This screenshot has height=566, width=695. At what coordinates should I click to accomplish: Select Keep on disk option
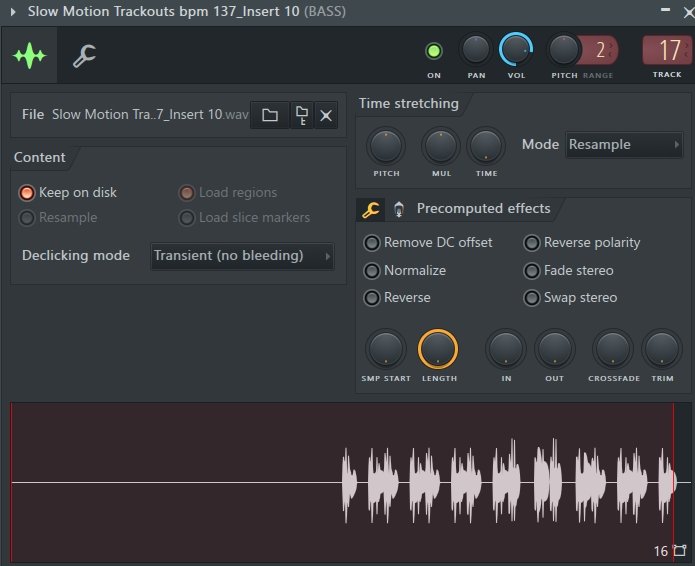tap(68, 193)
